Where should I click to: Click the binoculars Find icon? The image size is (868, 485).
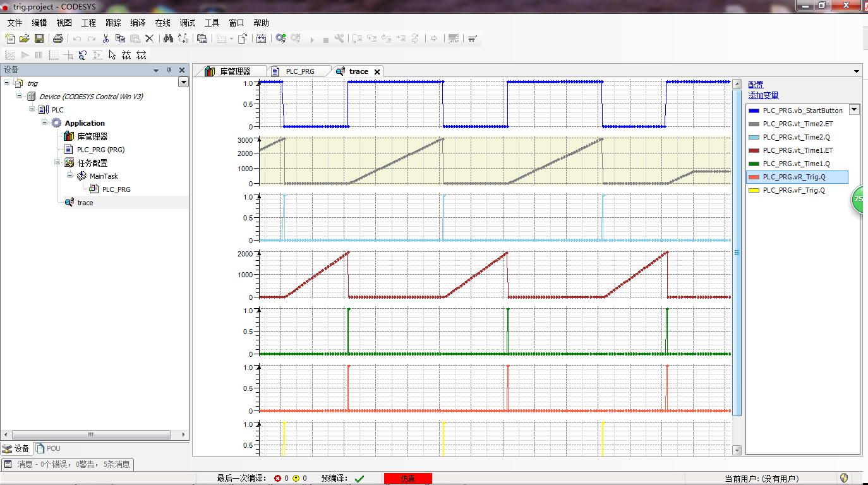tap(168, 39)
